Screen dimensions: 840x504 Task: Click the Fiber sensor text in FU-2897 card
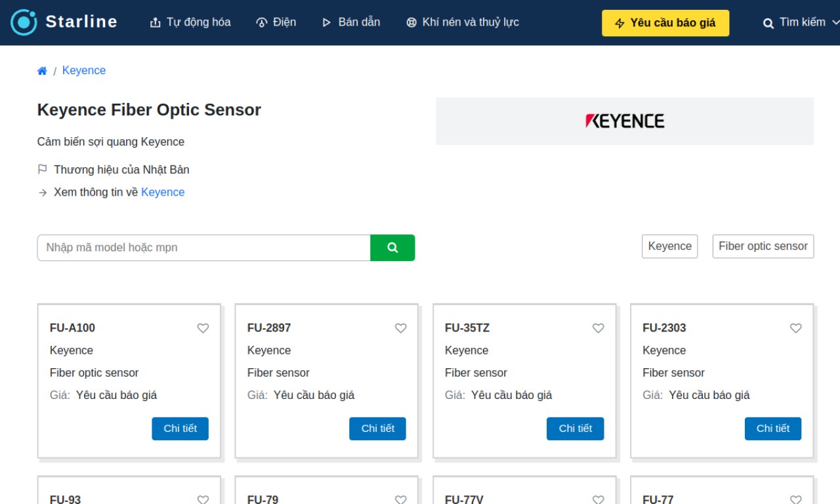coord(278,373)
